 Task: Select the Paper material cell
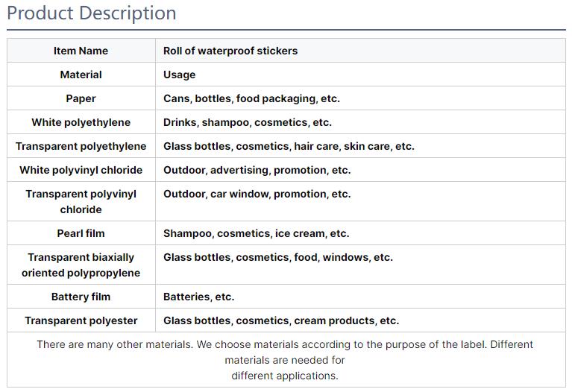click(81, 98)
